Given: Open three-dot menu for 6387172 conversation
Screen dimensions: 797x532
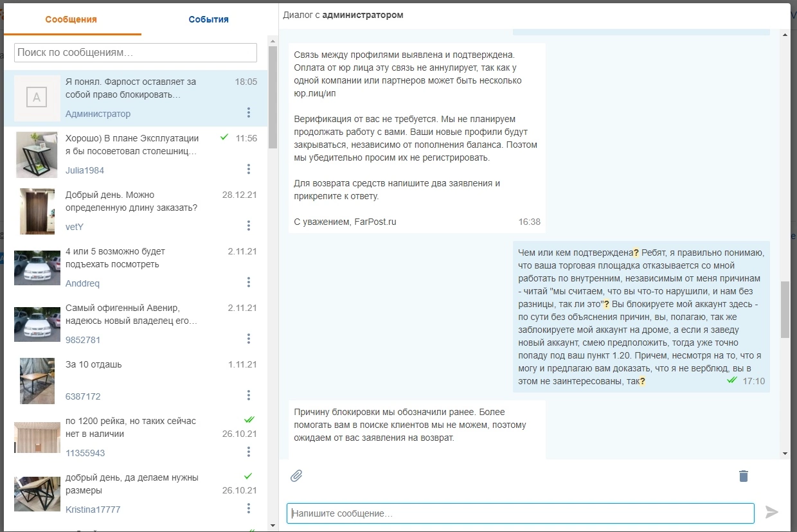Looking at the screenshot, I should pyautogui.click(x=249, y=396).
